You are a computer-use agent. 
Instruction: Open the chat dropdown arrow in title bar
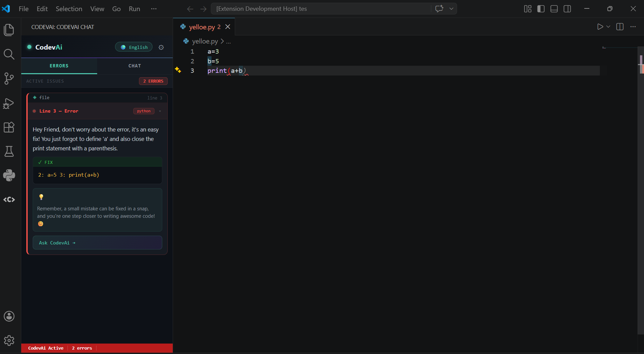[451, 9]
